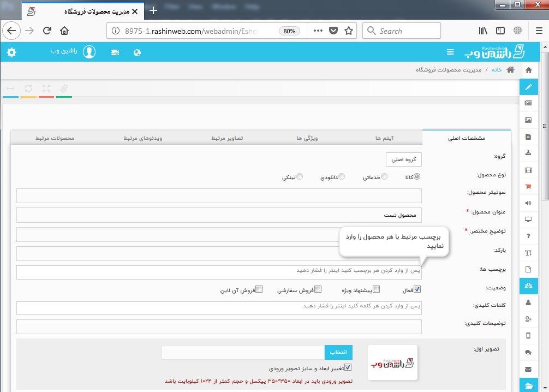Screen dimensions: 549x392
Task: Click the megaphone icon in sidebar
Action: coord(528,203)
